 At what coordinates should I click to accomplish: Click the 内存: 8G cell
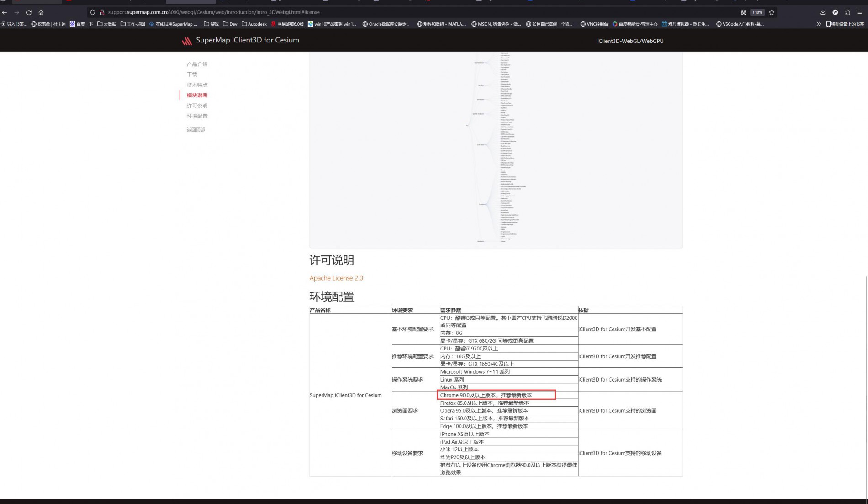[x=508, y=333]
